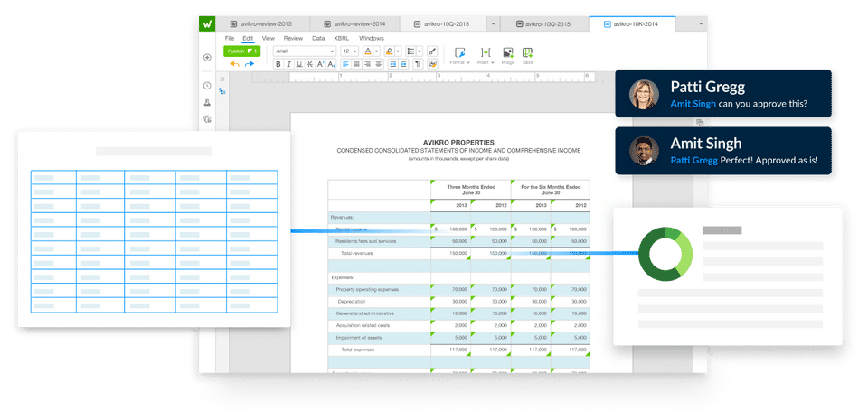Screen dimensions: 868x411
Task: Open the Arial font name dropdown
Action: [x=305, y=51]
